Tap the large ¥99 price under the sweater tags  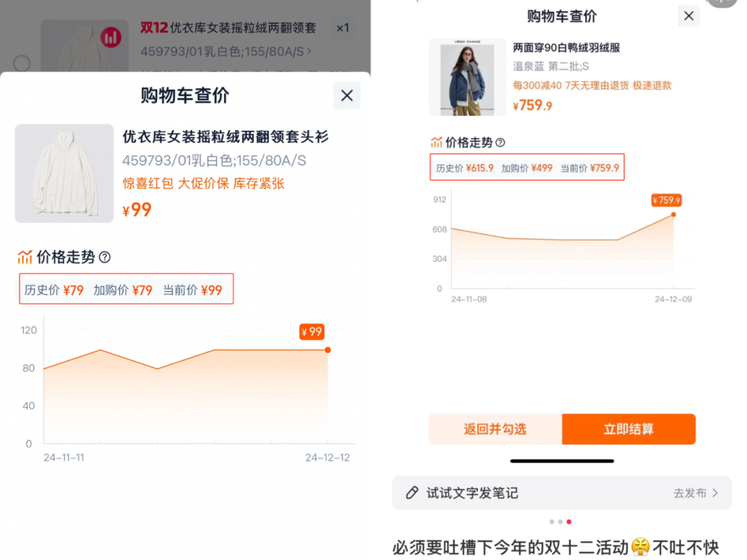pos(137,210)
